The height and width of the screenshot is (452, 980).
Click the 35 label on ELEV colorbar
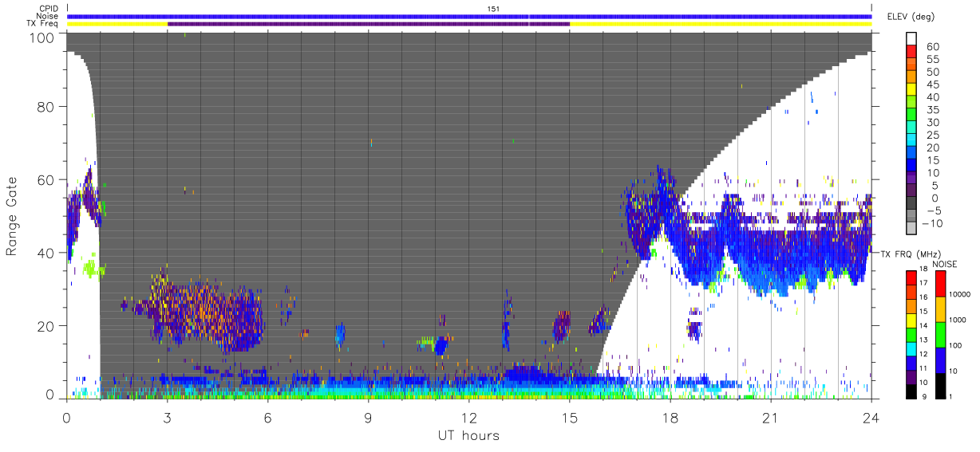(932, 109)
